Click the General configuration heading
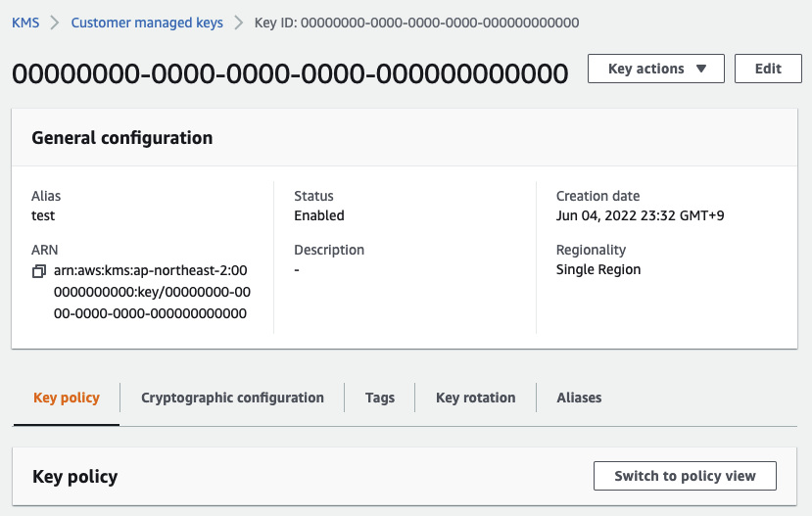 [122, 138]
